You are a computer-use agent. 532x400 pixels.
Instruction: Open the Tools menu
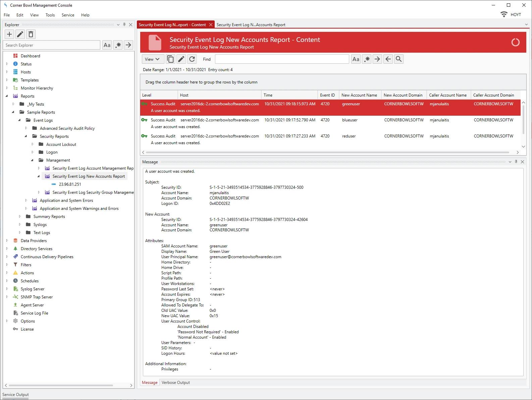pyautogui.click(x=50, y=15)
